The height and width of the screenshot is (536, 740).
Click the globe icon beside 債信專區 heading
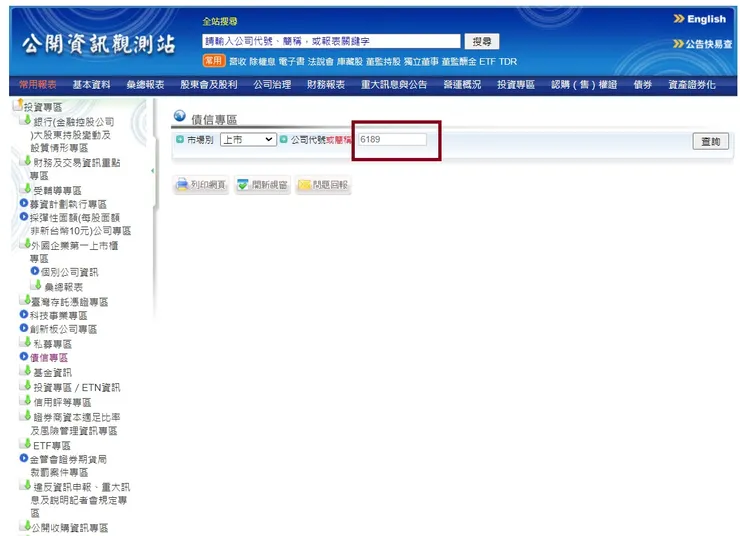(179, 116)
